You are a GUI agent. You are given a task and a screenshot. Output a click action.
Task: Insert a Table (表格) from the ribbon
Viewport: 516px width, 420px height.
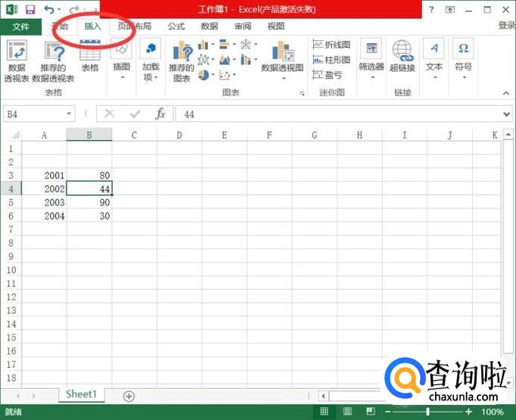tap(90, 56)
